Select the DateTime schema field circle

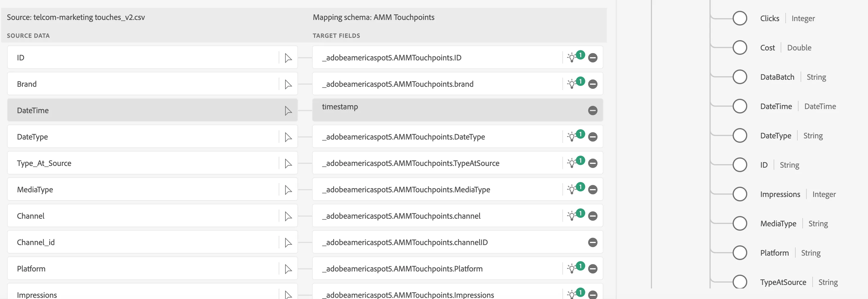point(740,106)
